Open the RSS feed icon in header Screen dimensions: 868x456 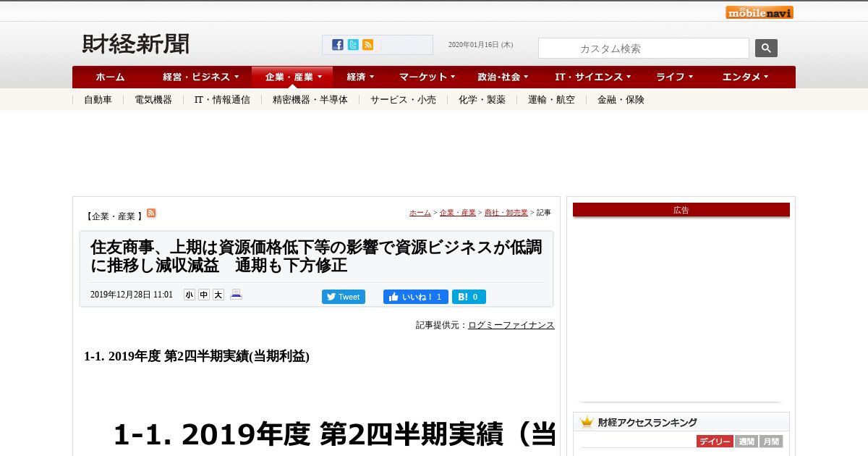pyautogui.click(x=368, y=45)
